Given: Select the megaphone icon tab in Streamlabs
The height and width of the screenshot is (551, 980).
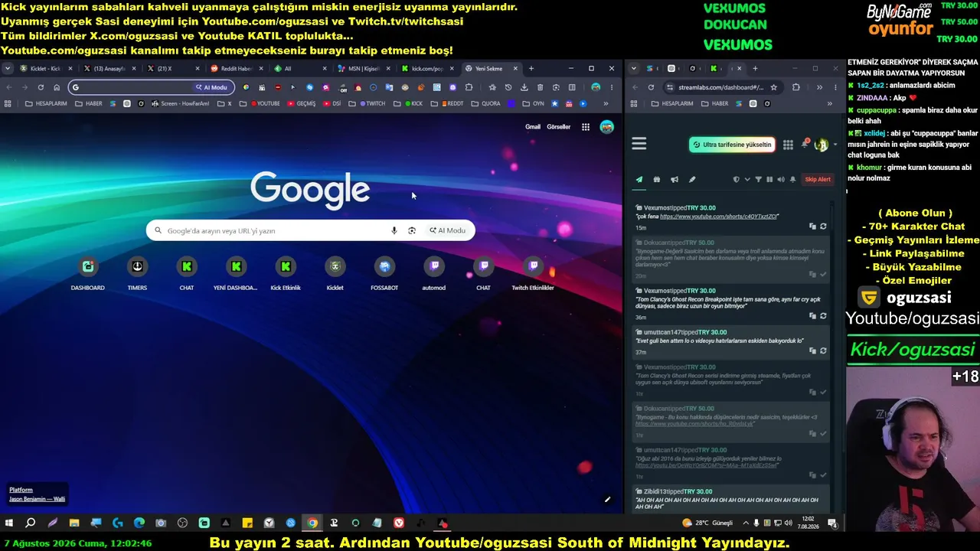Looking at the screenshot, I should point(675,180).
